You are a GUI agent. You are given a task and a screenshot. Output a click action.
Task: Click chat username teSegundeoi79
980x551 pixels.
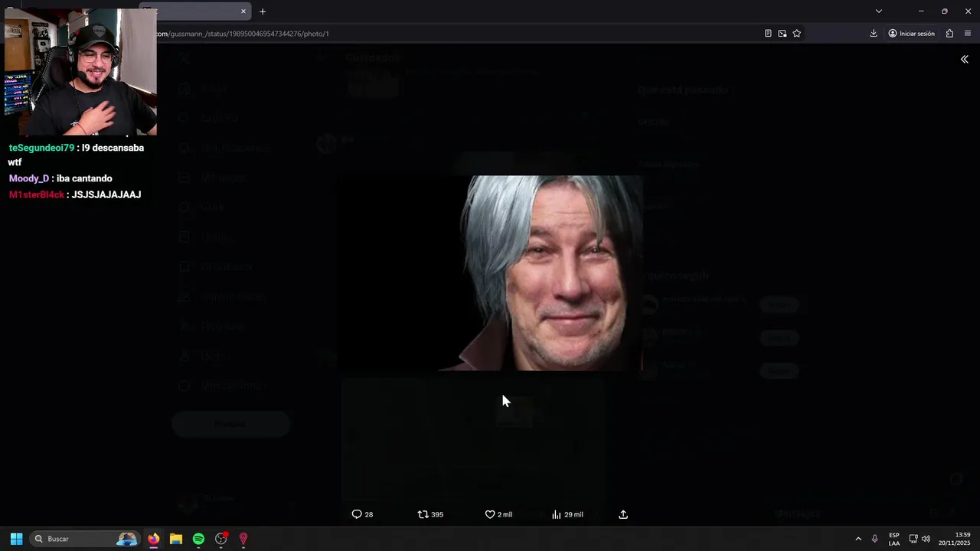tap(41, 148)
